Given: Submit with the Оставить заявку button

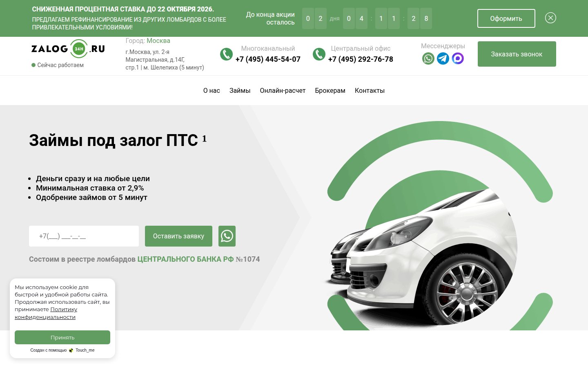Looking at the screenshot, I should [x=178, y=236].
